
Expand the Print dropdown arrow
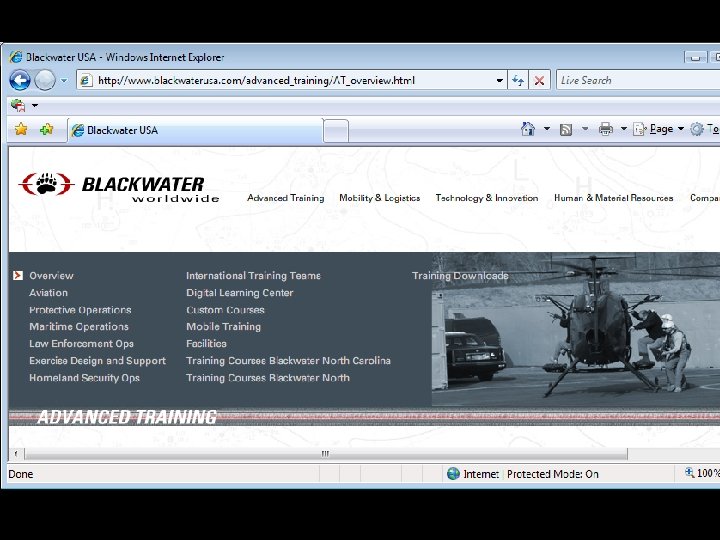[624, 129]
